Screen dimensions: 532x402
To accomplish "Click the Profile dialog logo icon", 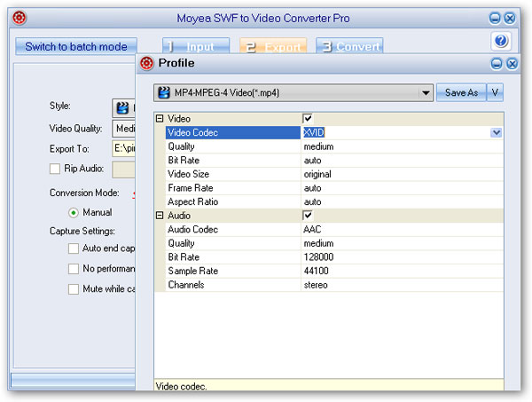I will 146,63.
